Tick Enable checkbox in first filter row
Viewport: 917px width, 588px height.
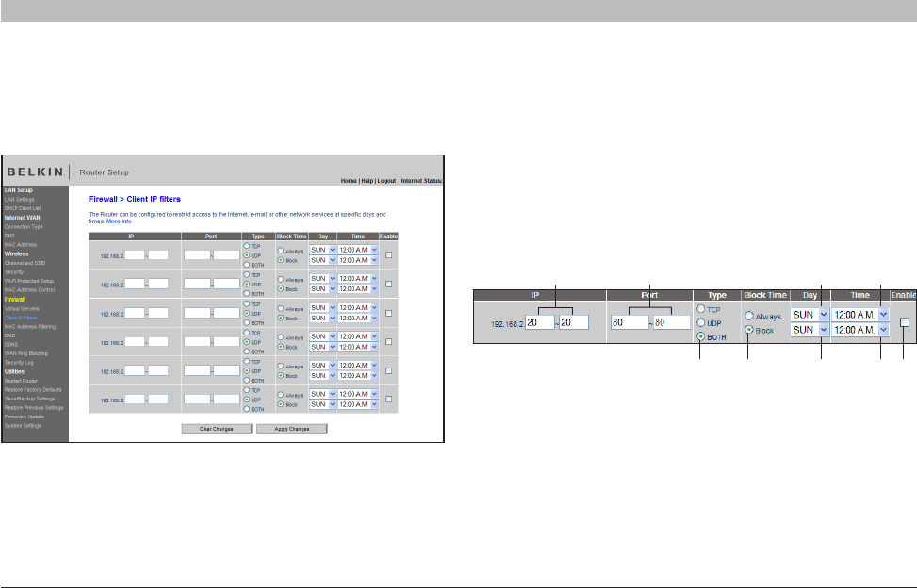[389, 255]
